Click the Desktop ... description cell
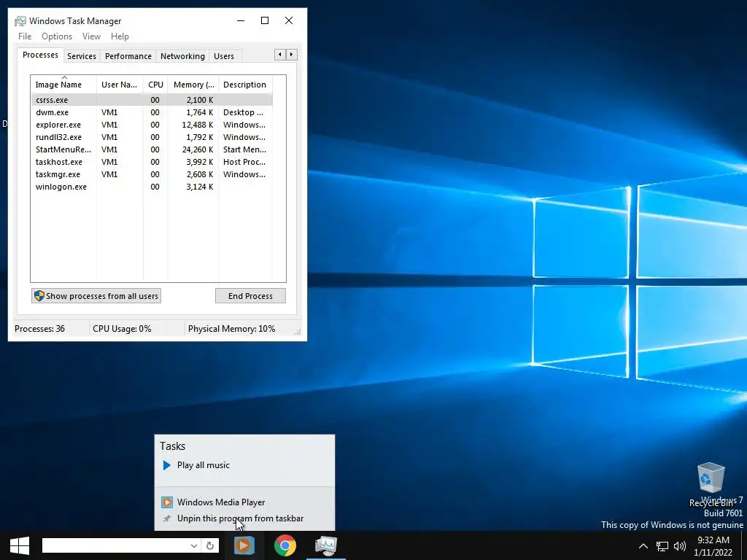The height and width of the screenshot is (560, 747). click(243, 112)
